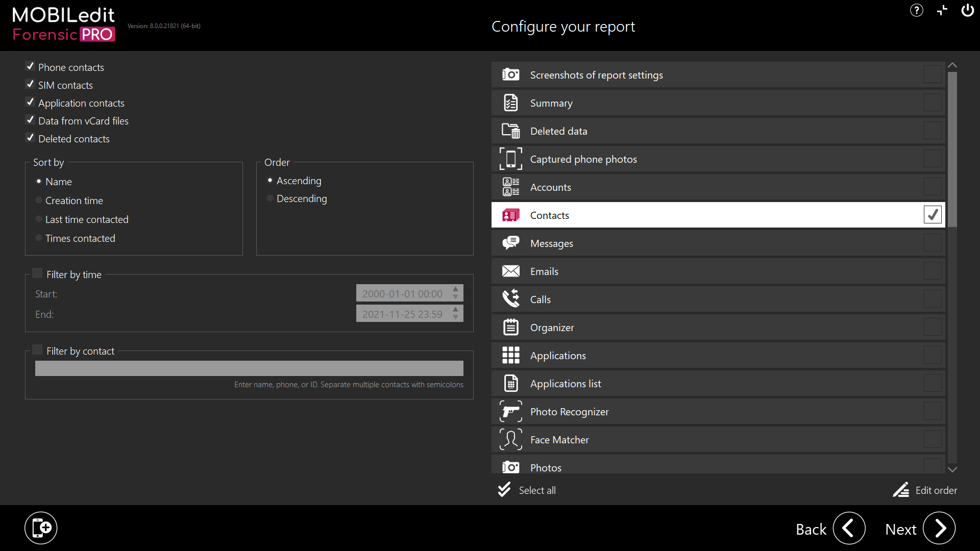
Task: Click the help question mark icon
Action: [x=916, y=11]
